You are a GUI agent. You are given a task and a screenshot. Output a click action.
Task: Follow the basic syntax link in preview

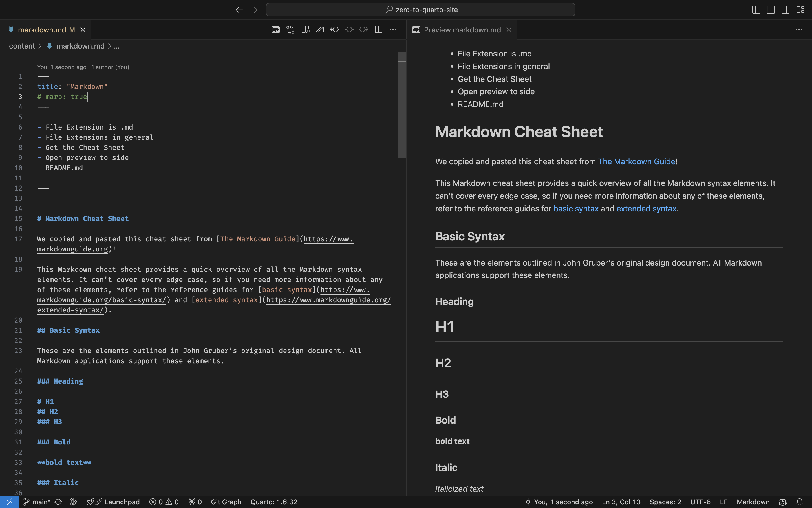coord(576,209)
